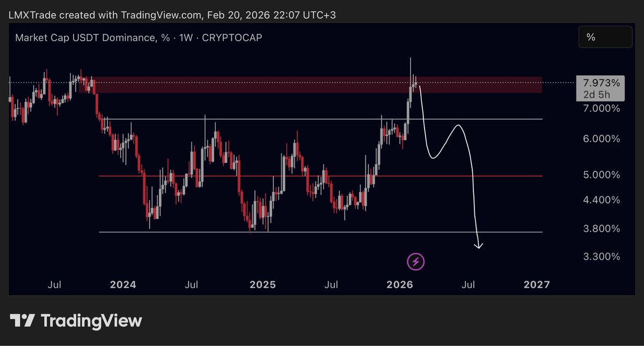
Task: Click the 5.000% price axis label
Action: coord(601,175)
